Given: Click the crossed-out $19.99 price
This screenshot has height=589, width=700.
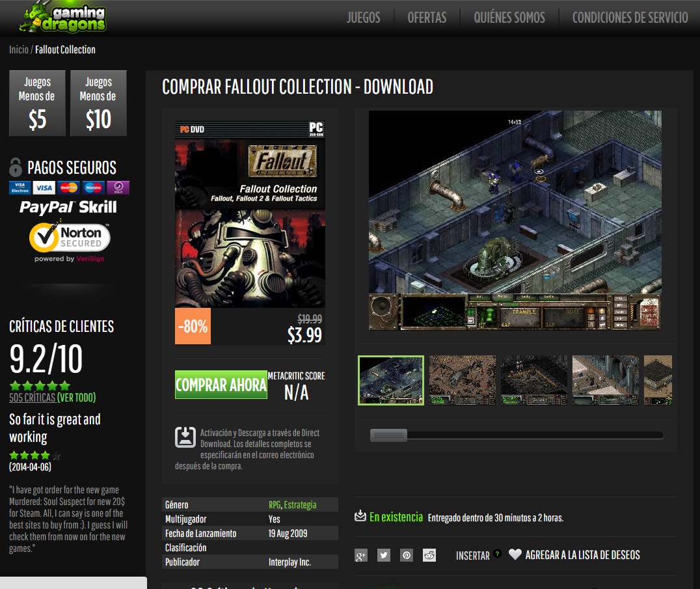Looking at the screenshot, I should pos(310,319).
